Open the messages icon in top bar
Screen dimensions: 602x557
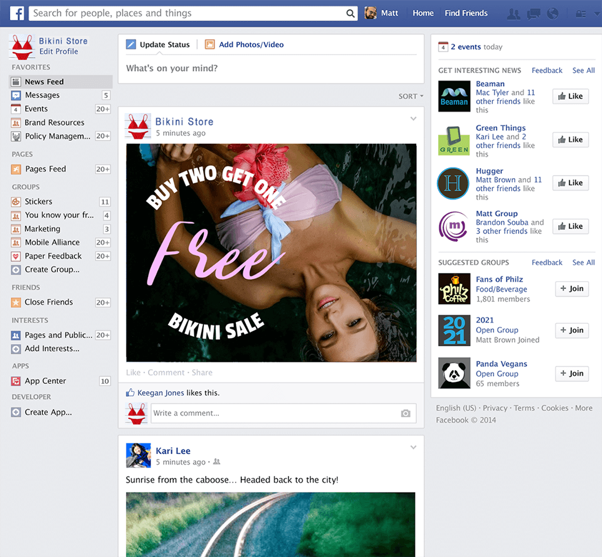pyautogui.click(x=532, y=14)
